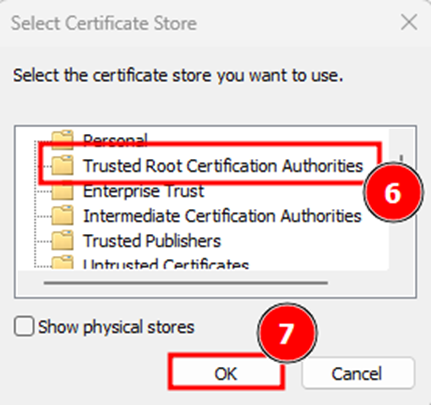Dismiss the dialog with Cancel
The image size is (431, 405).
coord(358,373)
